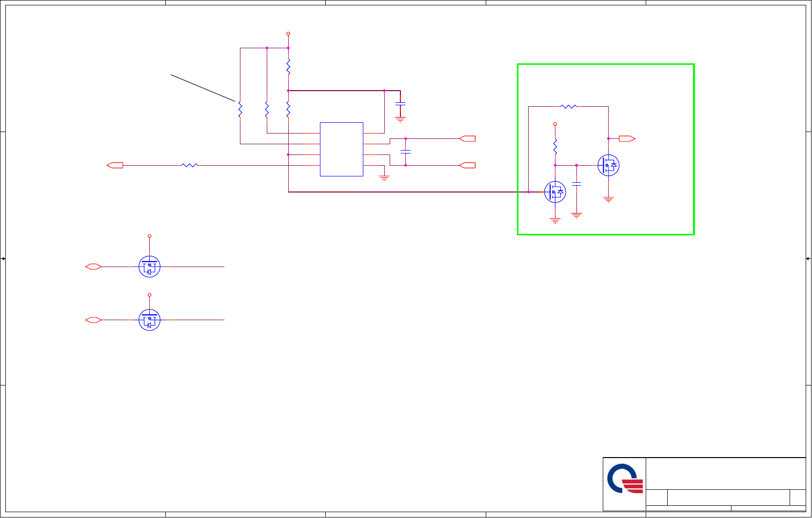Select the upper MOSFET in the bottom-left circuit
The height and width of the screenshot is (518, 812).
click(149, 267)
